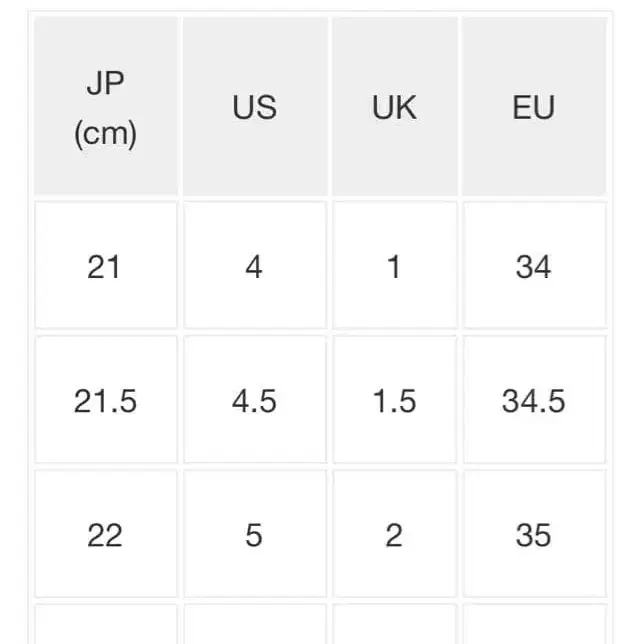Select the US column header cell
The width and height of the screenshot is (644, 644).
click(x=254, y=107)
